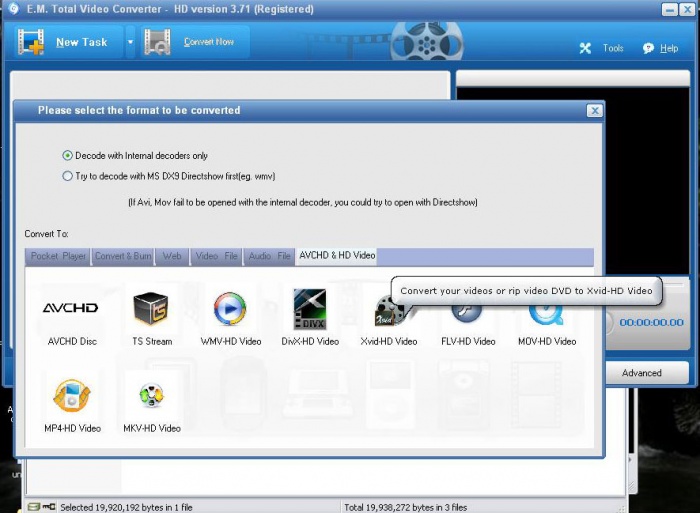Pick the WMV-HD Video icon
Screen dimensions: 700x513
(229, 309)
